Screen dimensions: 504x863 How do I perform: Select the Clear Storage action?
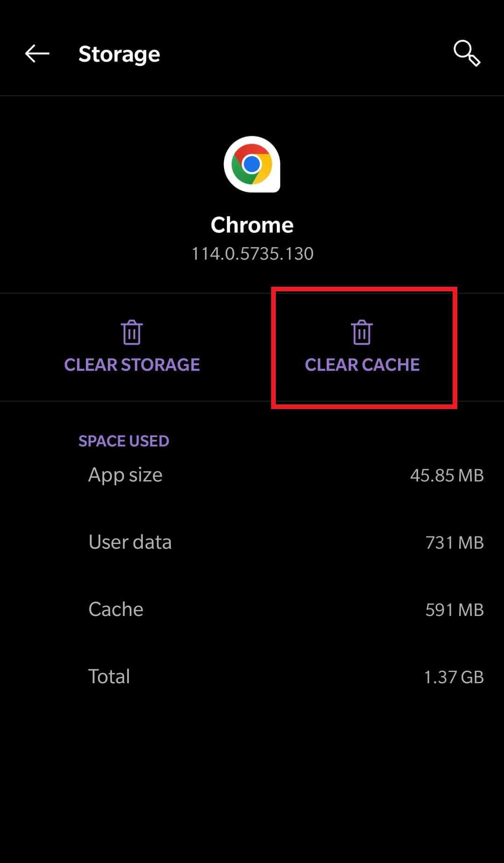tap(132, 365)
